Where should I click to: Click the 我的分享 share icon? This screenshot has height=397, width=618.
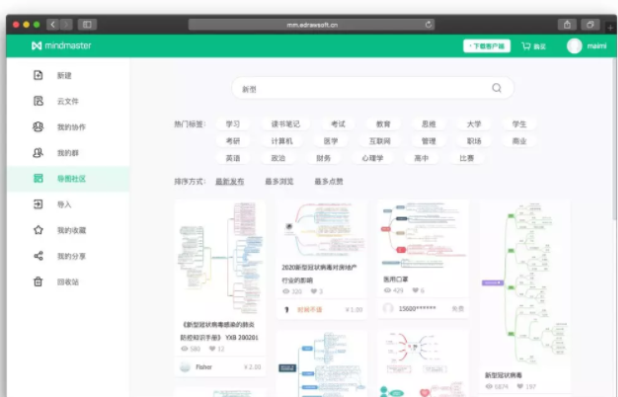[38, 256]
